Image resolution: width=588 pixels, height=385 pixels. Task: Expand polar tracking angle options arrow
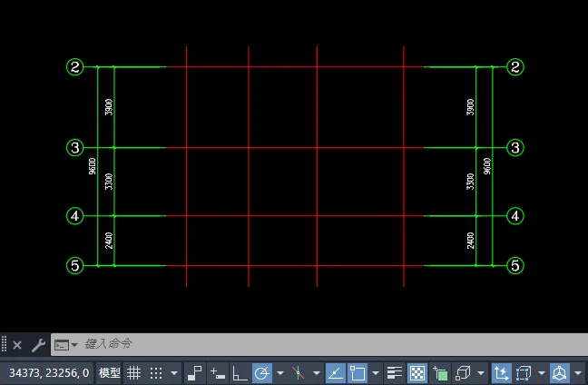tap(280, 372)
